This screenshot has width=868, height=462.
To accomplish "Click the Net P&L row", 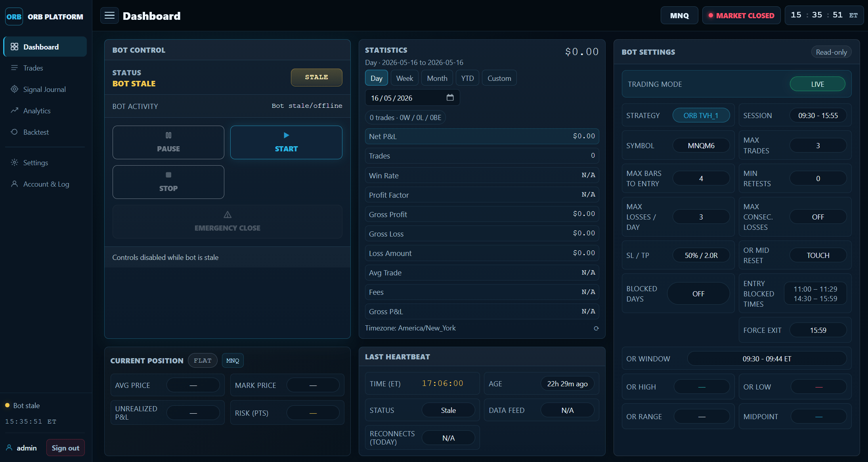I will 482,136.
